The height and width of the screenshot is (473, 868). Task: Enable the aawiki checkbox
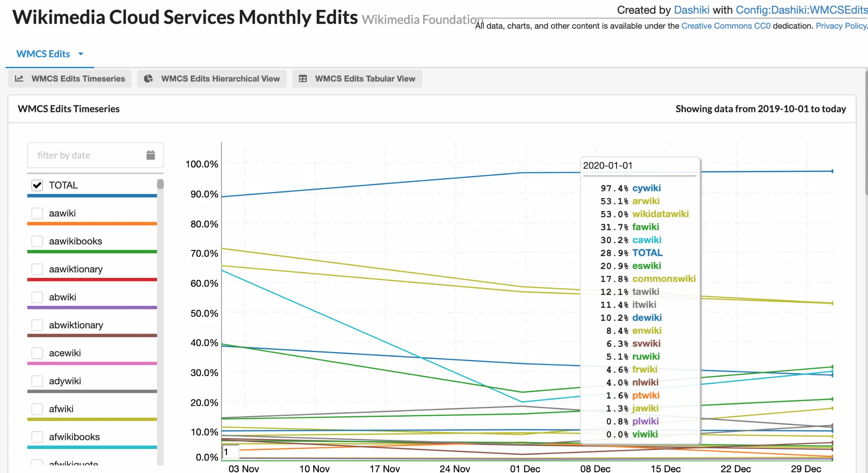point(37,213)
